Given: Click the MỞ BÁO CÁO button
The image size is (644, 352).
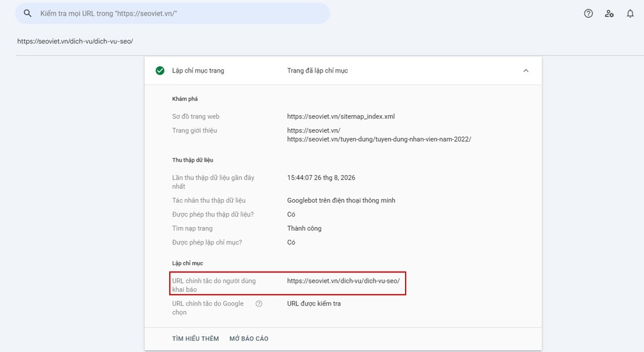Looking at the screenshot, I should click(249, 338).
